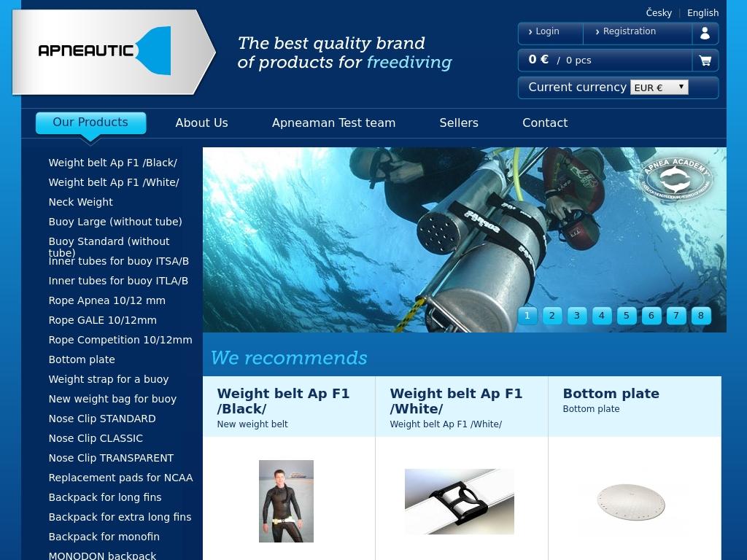Open the Contact page
This screenshot has width=747, height=560.
click(x=544, y=123)
